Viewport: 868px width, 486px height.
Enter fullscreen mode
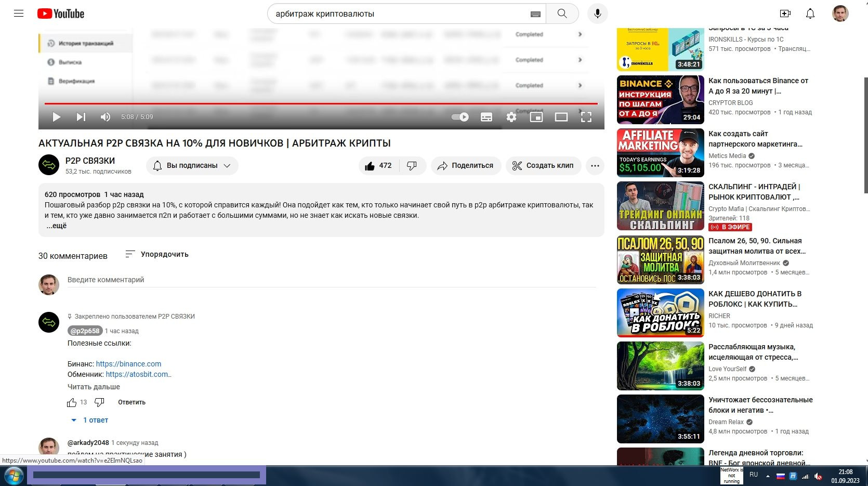pos(586,117)
